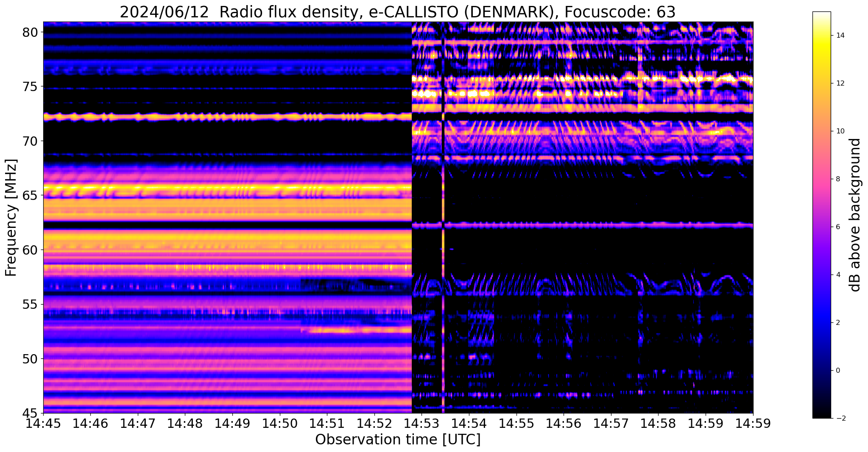Click the 70 MHz frequency tick label

30,141
